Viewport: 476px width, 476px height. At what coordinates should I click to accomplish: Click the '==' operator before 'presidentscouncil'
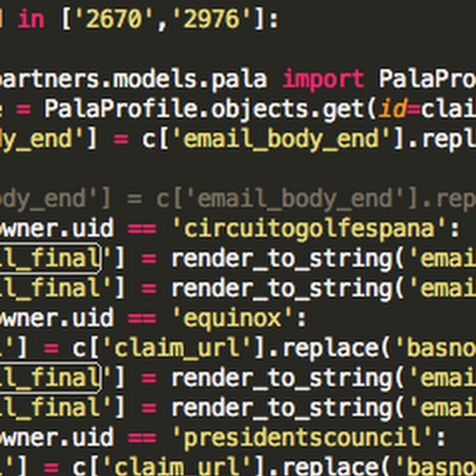(x=142, y=438)
